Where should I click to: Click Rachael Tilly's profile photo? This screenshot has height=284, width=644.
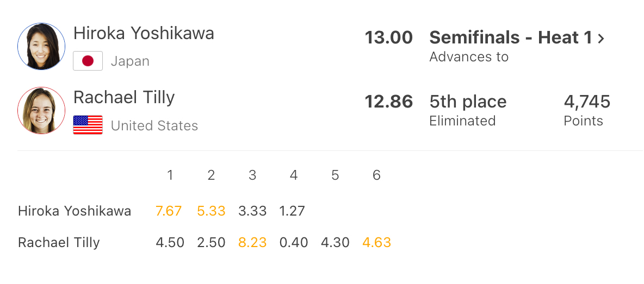point(41,110)
